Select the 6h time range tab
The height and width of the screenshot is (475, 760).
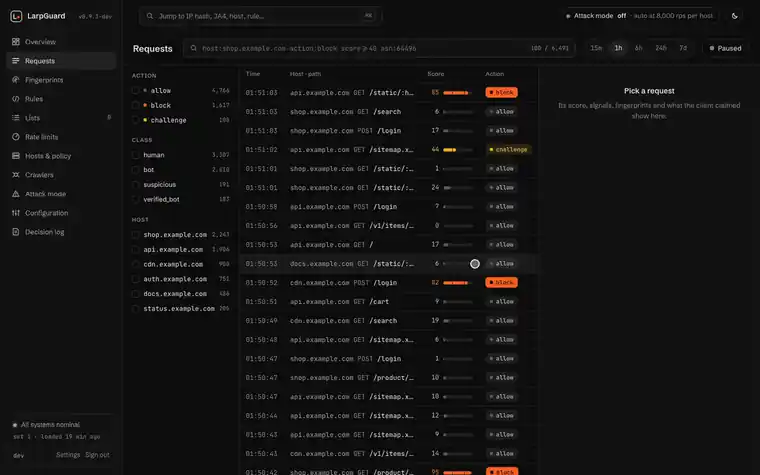click(638, 48)
